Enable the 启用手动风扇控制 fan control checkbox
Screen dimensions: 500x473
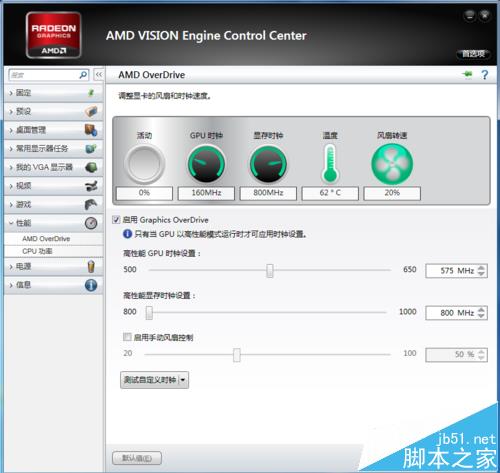[127, 337]
